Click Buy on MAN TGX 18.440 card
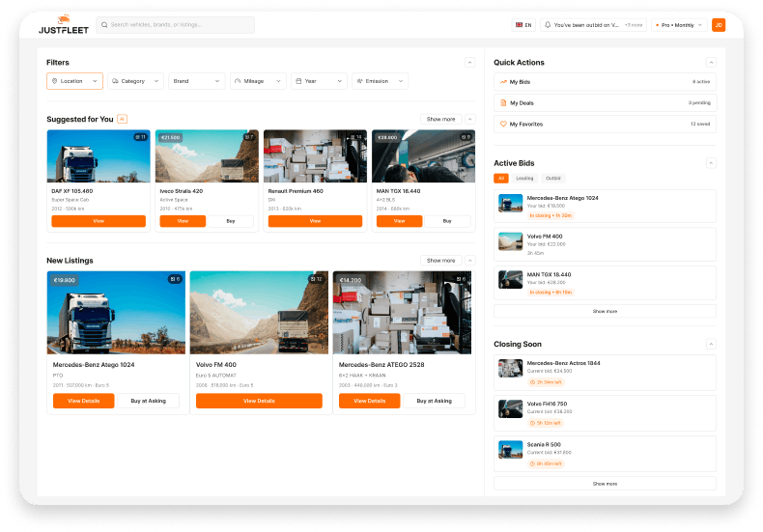 tap(447, 221)
